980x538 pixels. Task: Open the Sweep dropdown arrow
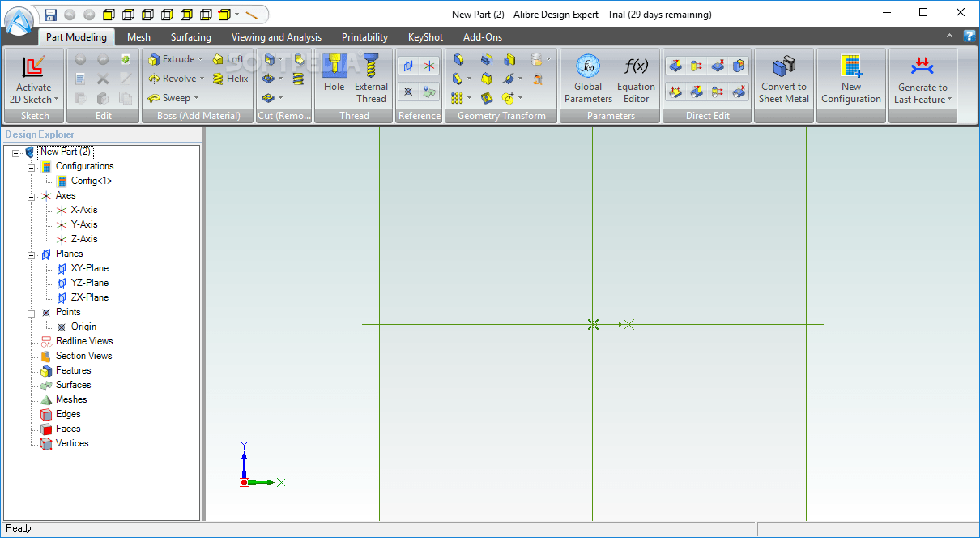pos(196,98)
